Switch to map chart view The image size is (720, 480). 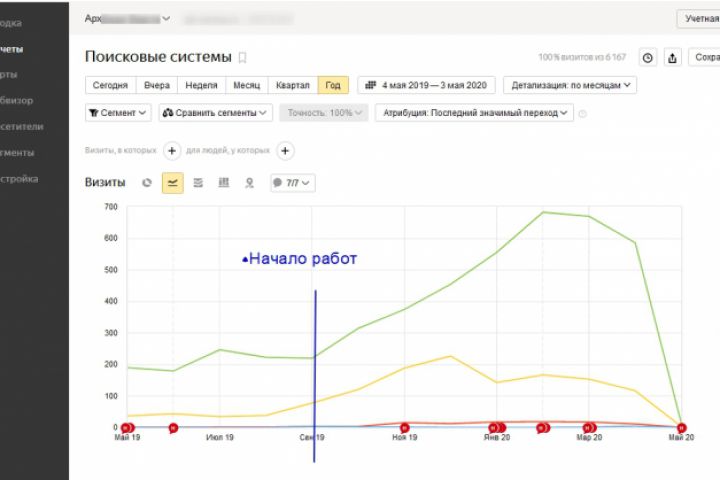[249, 183]
